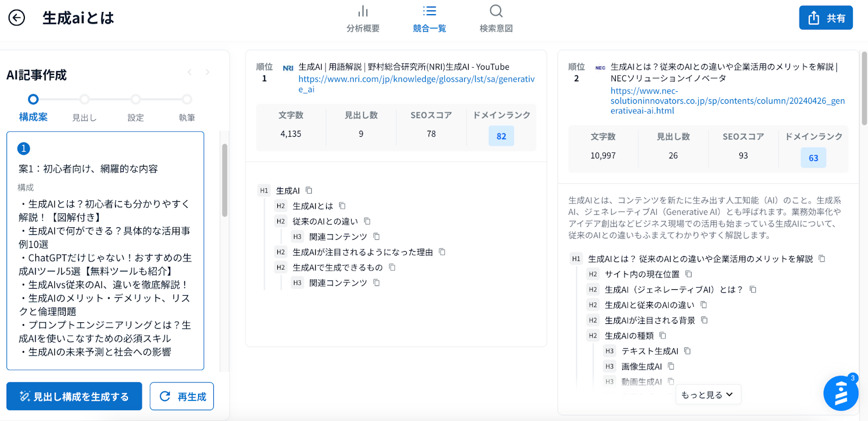Click 案1：初心者向け、網羅的な内容 heading

click(x=88, y=169)
